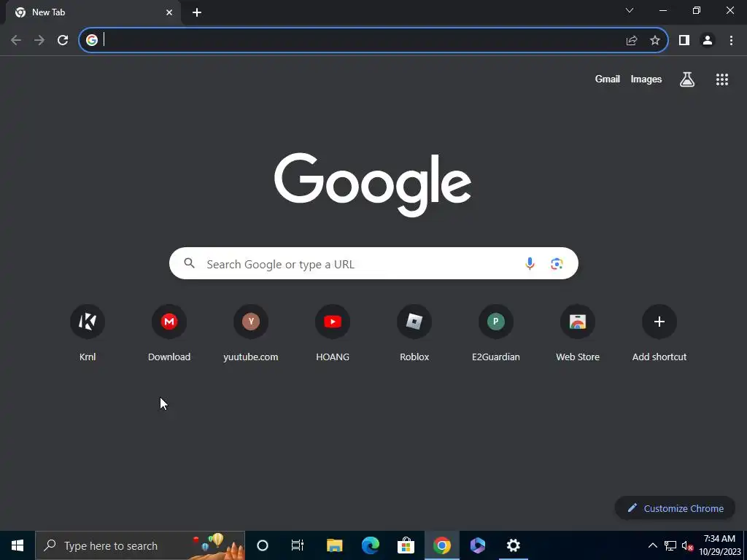747x560 pixels.
Task: Open the Windows Start menu
Action: pos(18,545)
